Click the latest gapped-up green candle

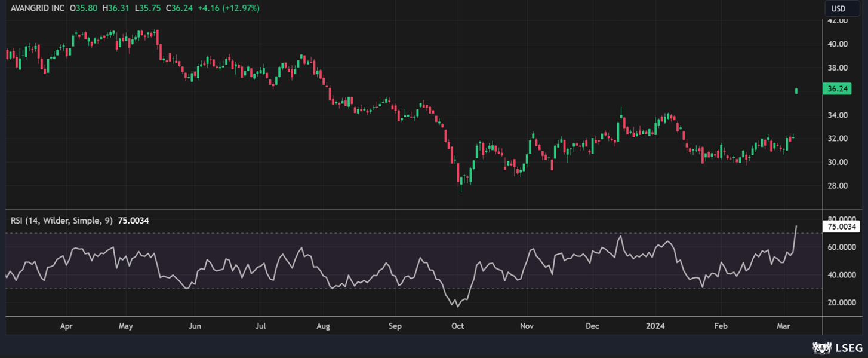pyautogui.click(x=796, y=91)
